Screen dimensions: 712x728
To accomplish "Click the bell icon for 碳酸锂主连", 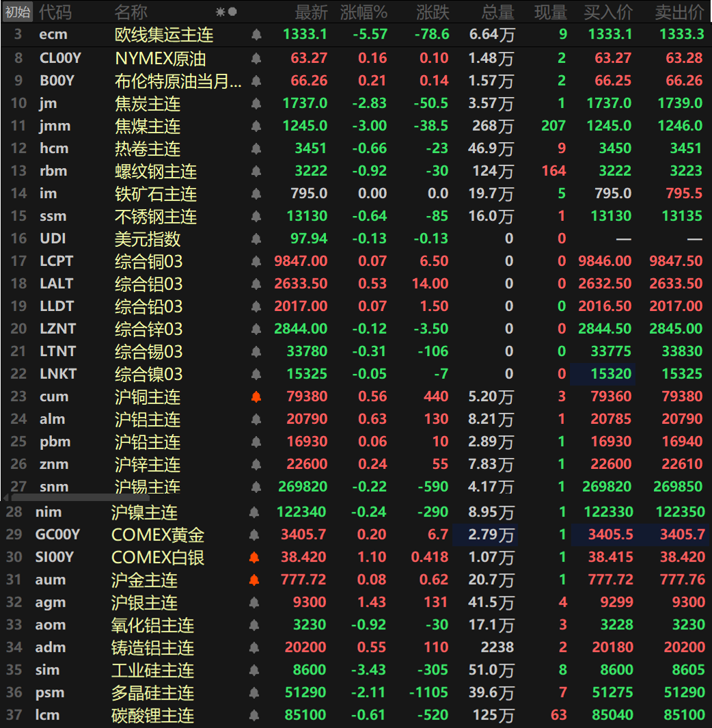I will [254, 715].
